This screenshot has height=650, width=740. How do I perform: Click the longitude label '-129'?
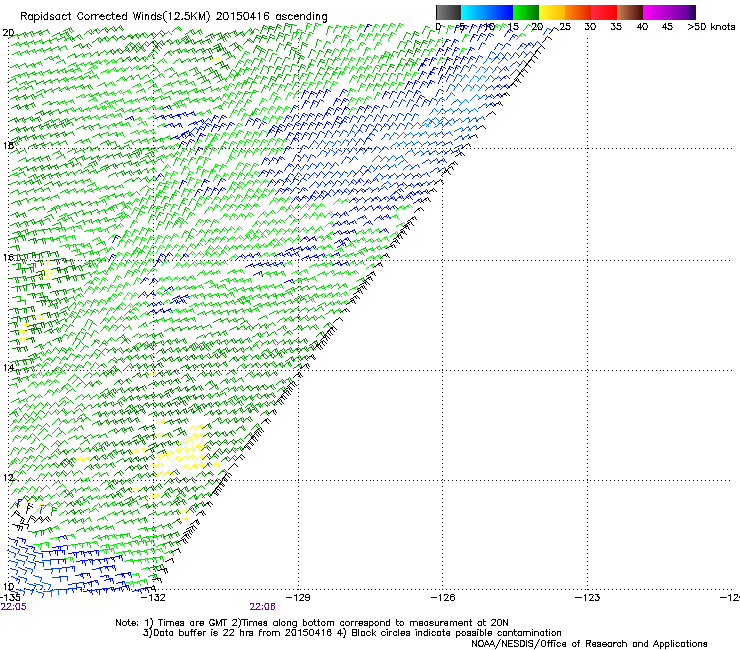coord(298,598)
